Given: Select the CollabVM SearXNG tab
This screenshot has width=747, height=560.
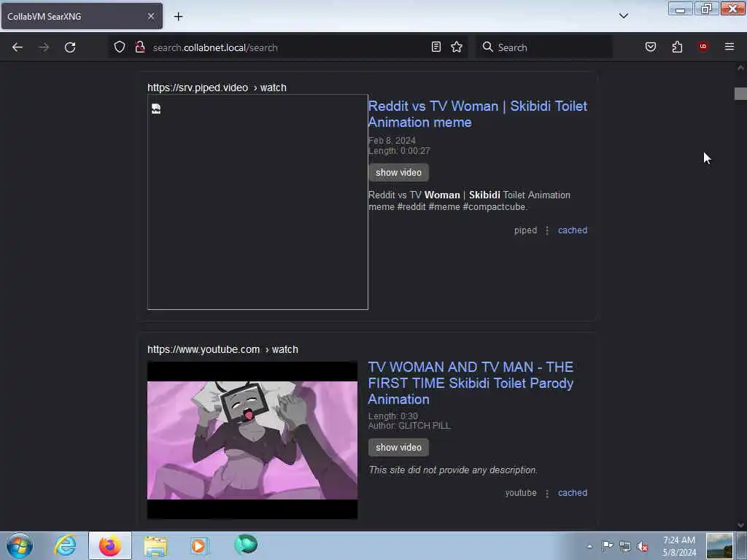Looking at the screenshot, I should [82, 16].
